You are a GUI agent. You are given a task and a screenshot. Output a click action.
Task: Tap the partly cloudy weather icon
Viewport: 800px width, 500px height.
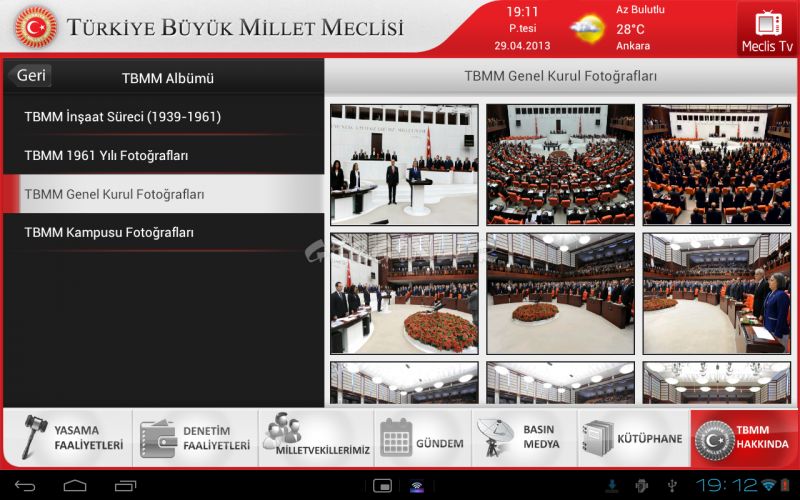(x=587, y=29)
